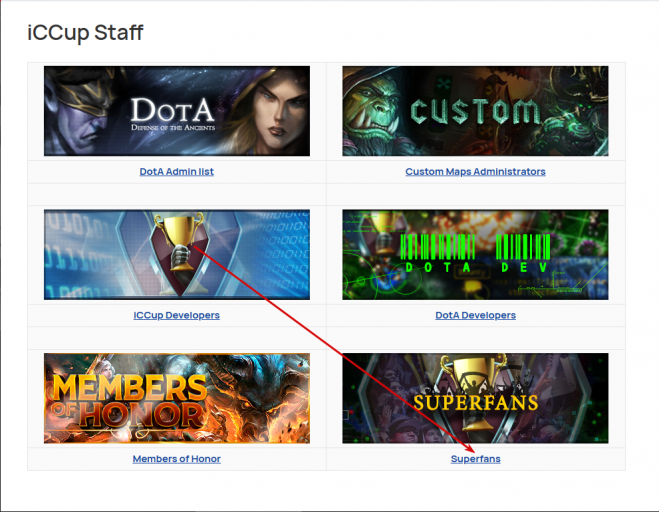
Task: Open the DotA Admin list link
Action: (x=177, y=172)
